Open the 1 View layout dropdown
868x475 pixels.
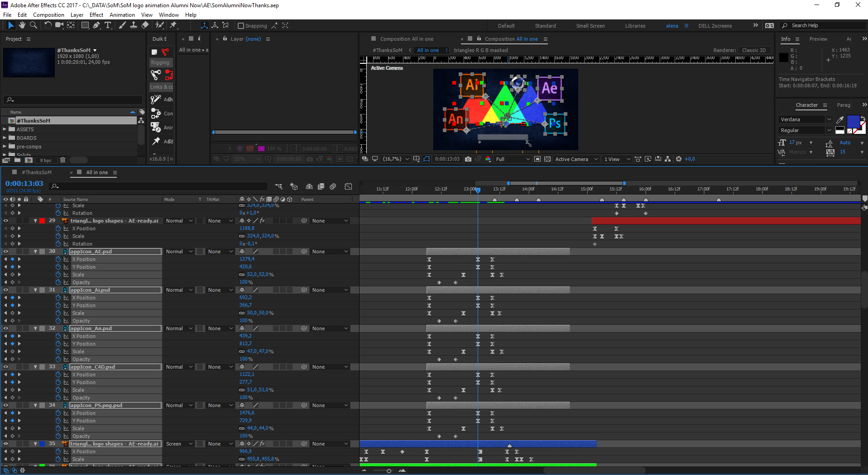(x=617, y=159)
